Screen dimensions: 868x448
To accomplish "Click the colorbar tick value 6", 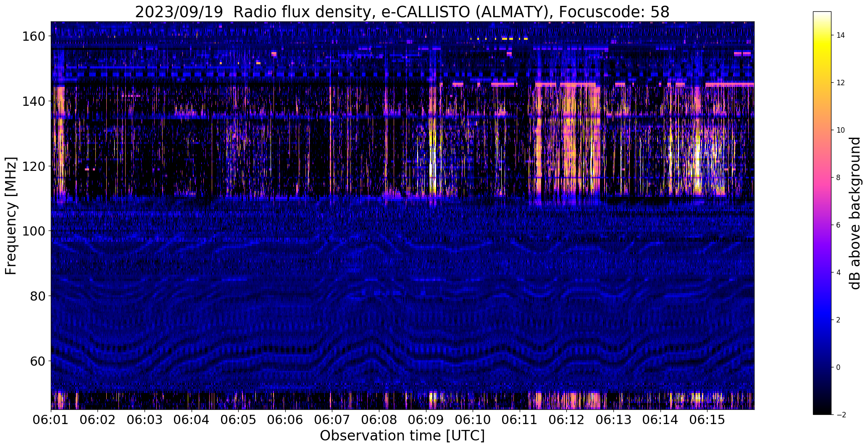I will click(839, 225).
